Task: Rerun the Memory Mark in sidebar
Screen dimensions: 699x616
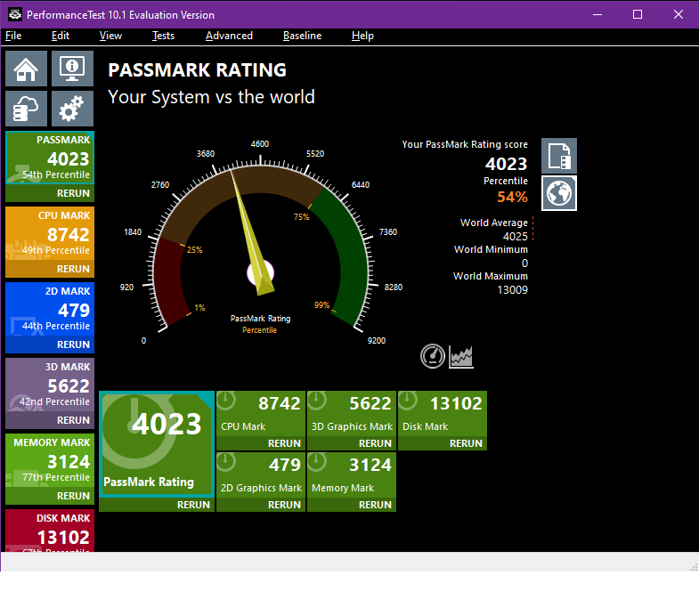Action: [50, 496]
